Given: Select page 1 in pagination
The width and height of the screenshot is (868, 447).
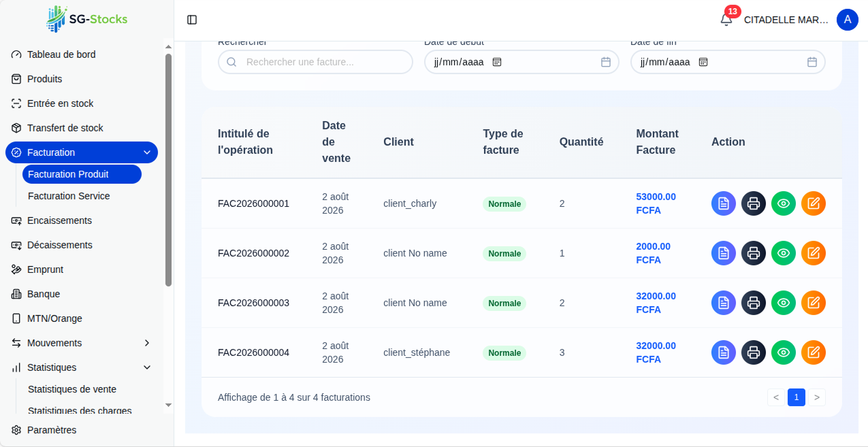Looking at the screenshot, I should (797, 397).
